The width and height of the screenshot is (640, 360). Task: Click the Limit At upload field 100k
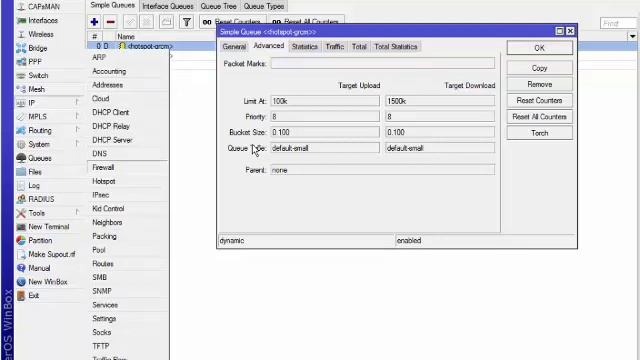pyautogui.click(x=325, y=101)
